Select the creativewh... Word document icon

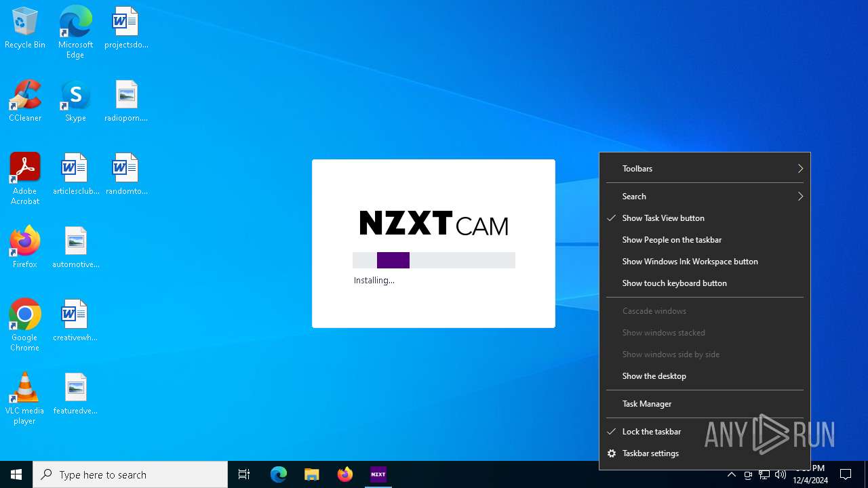point(75,321)
